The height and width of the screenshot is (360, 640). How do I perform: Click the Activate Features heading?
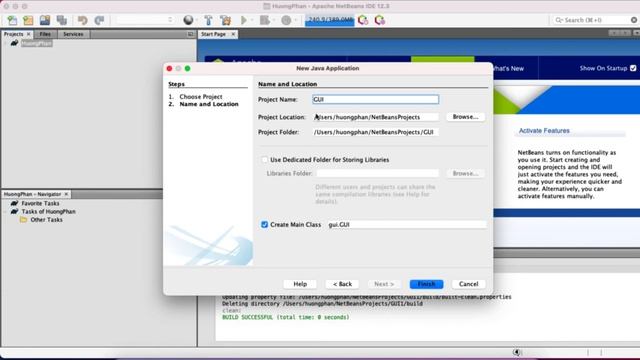tap(544, 131)
